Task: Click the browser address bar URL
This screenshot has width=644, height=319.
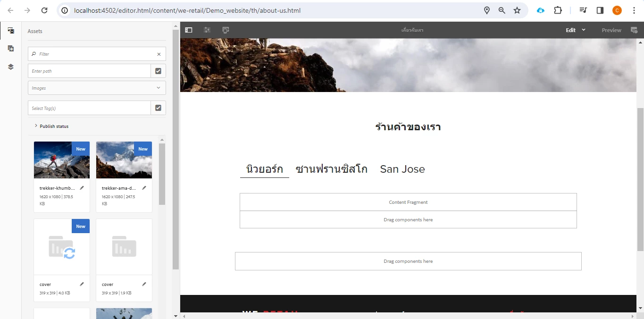Action: (187, 10)
